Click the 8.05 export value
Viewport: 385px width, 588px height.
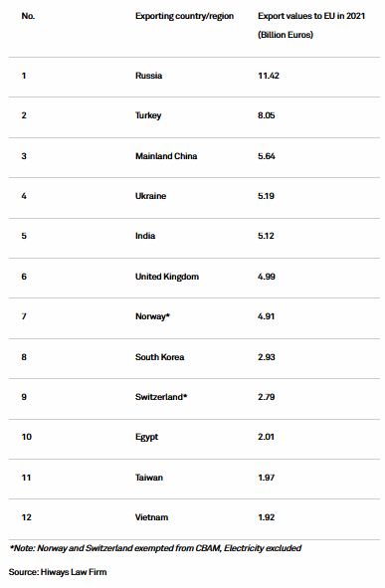[267, 115]
